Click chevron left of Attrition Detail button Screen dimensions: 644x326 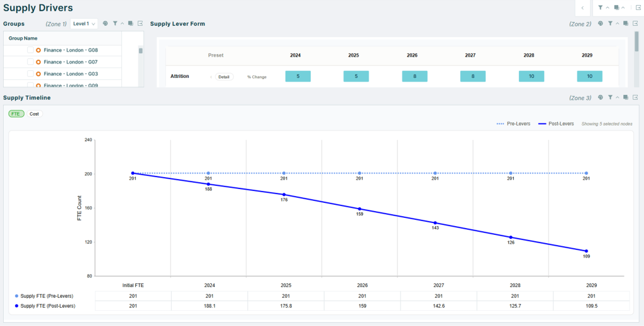[211, 77]
